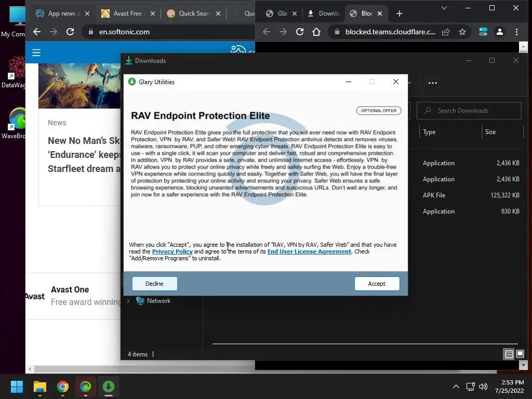Bookmark the blocked Cloudflare page

pyautogui.click(x=462, y=32)
